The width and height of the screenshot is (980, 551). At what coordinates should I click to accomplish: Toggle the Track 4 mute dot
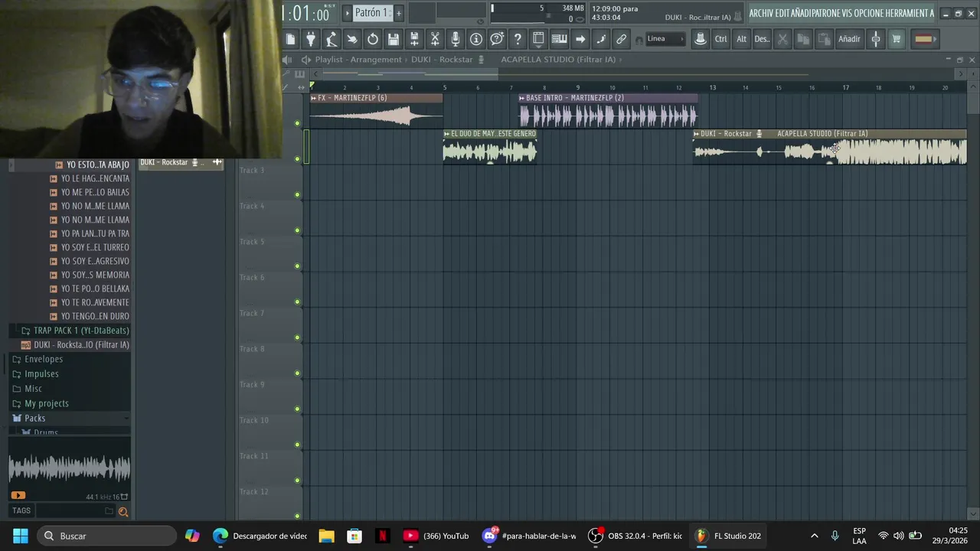(x=297, y=230)
